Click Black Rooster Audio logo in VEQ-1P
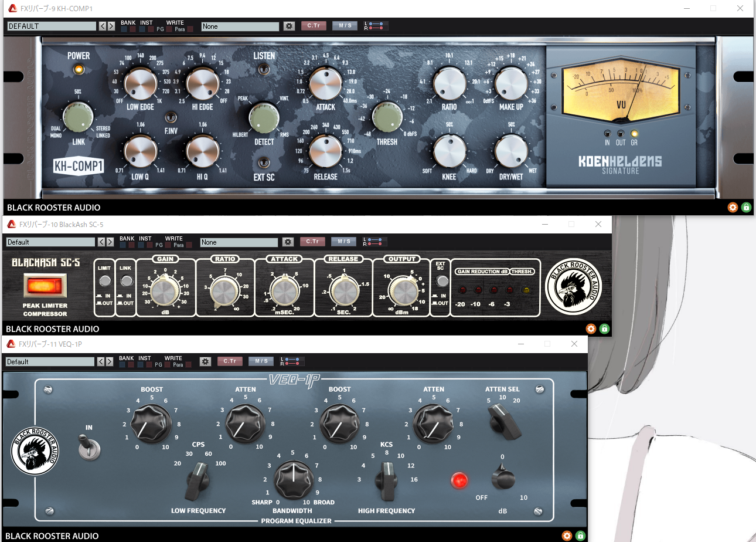This screenshot has width=756, height=542. pyautogui.click(x=35, y=452)
